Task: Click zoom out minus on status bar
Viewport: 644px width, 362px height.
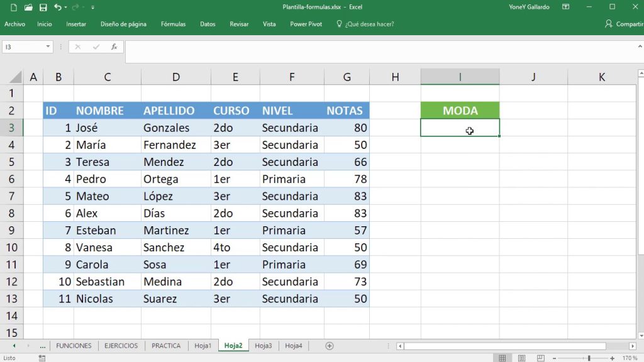Action: pyautogui.click(x=555, y=358)
